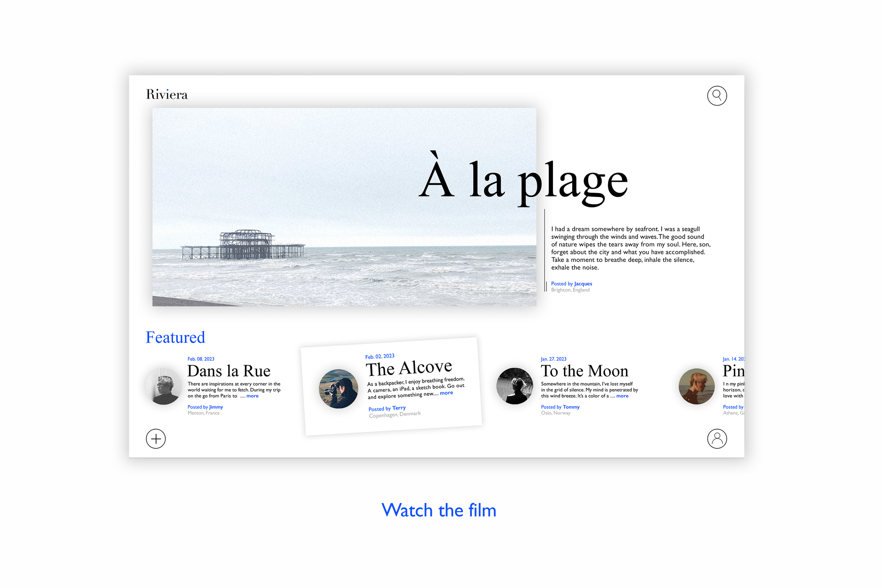Expand 'more' in The Alcove post
882x588 pixels.
tap(446, 393)
